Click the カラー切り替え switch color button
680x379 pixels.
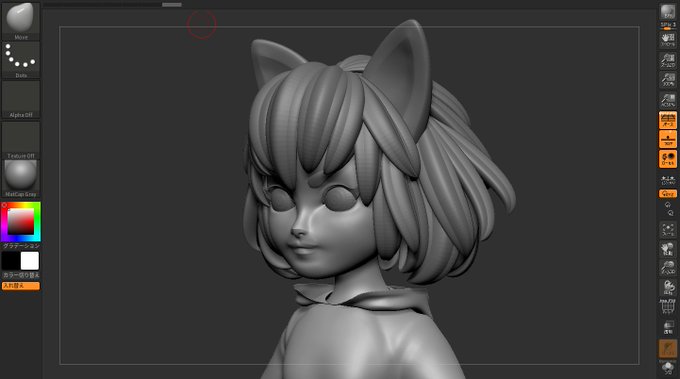[x=21, y=275]
